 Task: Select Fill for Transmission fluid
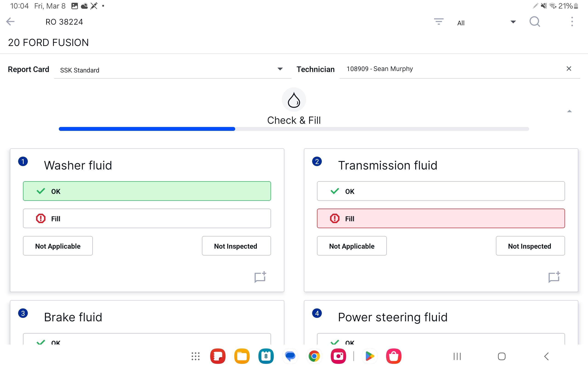(x=441, y=218)
